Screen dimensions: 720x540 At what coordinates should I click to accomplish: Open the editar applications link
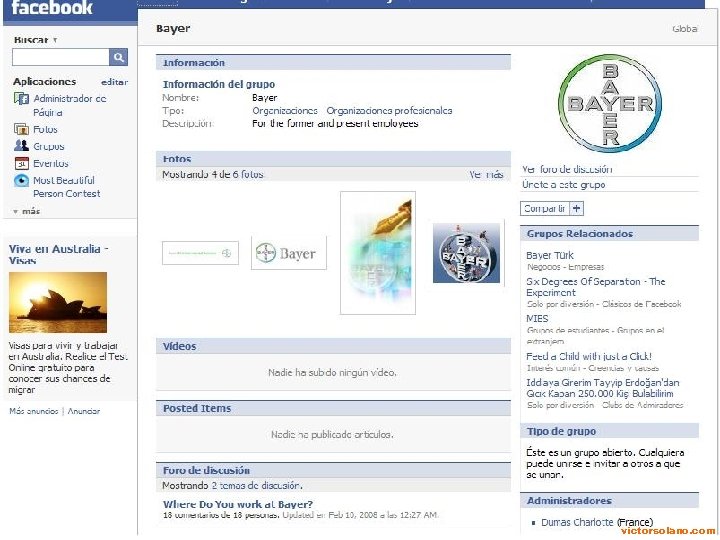pos(114,82)
